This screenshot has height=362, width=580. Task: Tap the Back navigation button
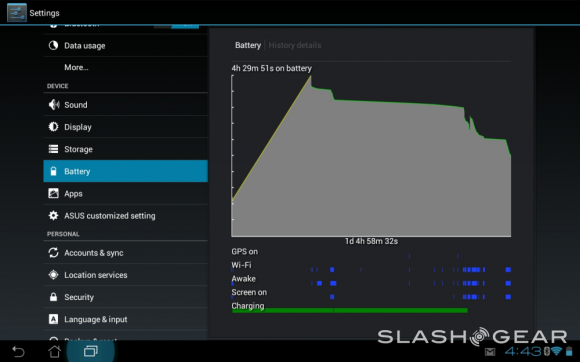(x=18, y=351)
